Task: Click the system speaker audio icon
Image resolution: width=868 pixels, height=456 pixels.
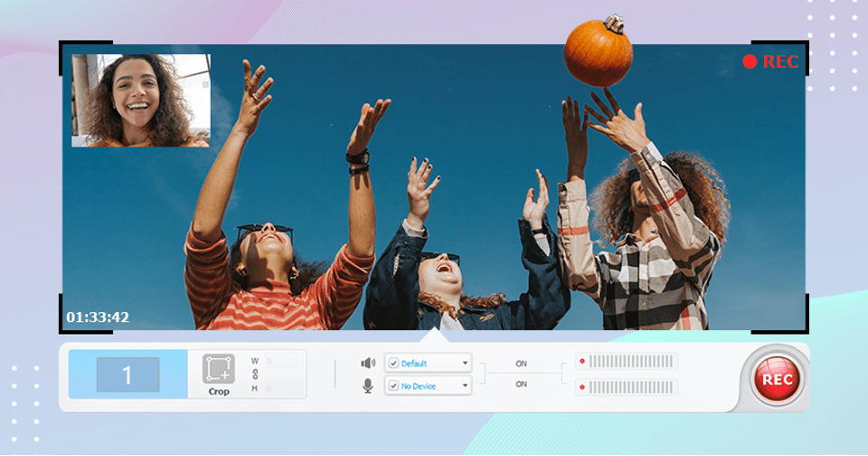Action: coord(368,363)
